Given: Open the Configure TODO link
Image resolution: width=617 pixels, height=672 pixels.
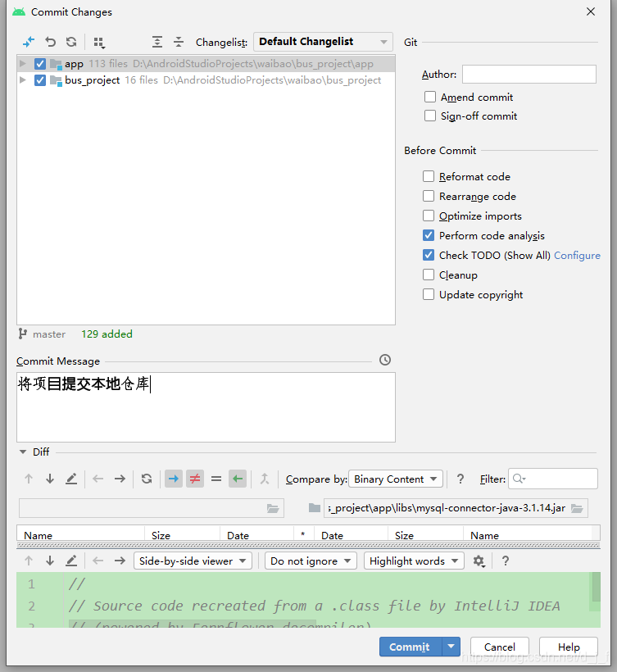Looking at the screenshot, I should (x=577, y=256).
